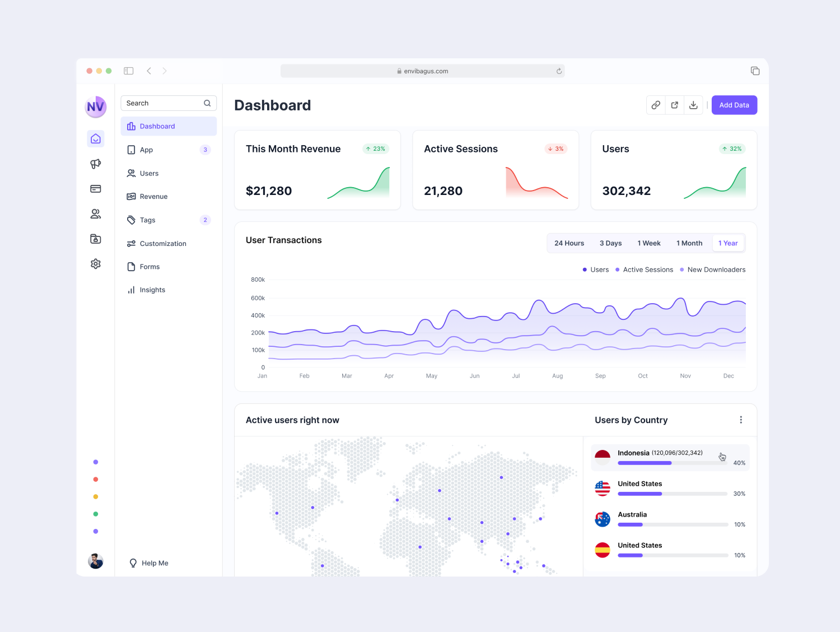
Task: Toggle the New Downloaders legend entry
Action: click(x=712, y=269)
